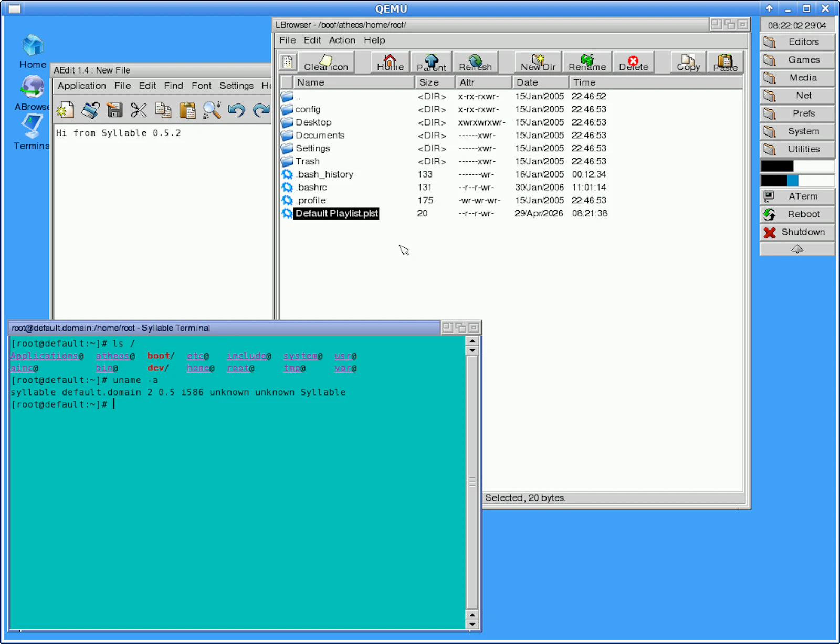Image resolution: width=840 pixels, height=644 pixels.
Task: Sort LBrowser files by Size column header
Action: 435,82
